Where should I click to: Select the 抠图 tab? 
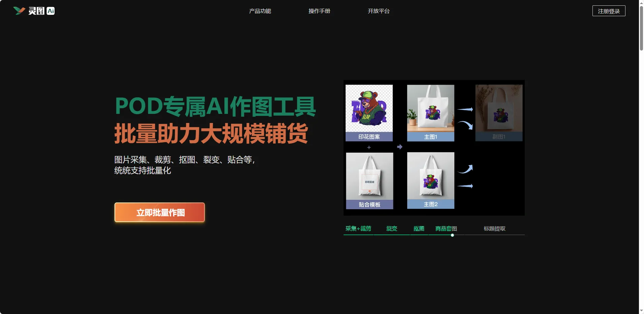coord(419,228)
